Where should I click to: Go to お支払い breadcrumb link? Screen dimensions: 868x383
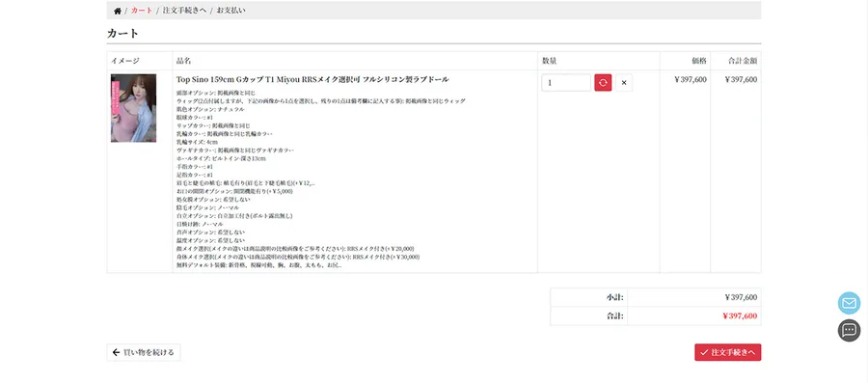(231, 11)
